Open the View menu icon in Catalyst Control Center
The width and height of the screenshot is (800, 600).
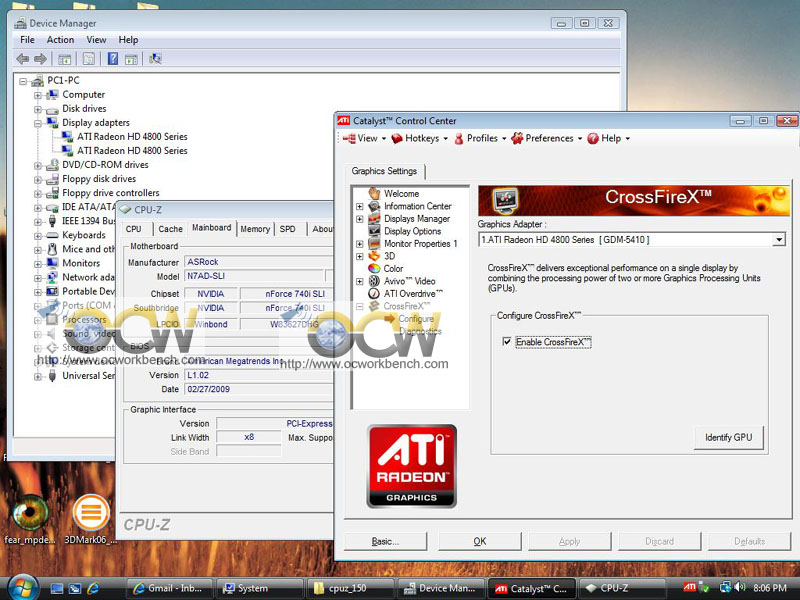(x=364, y=138)
